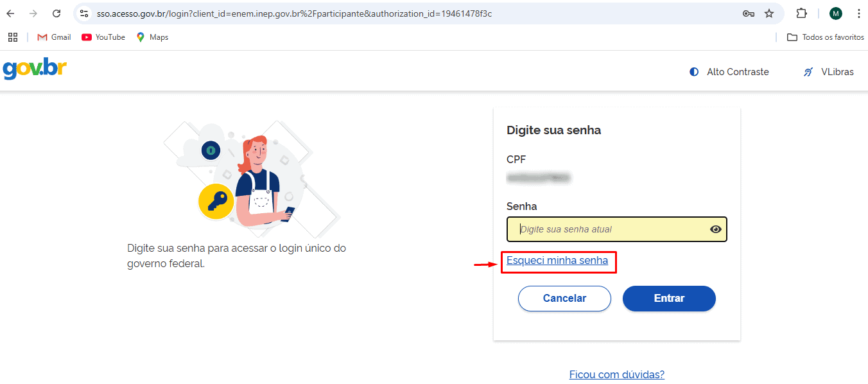The width and height of the screenshot is (868, 384).
Task: Focus the Senha password input field
Action: coord(617,229)
